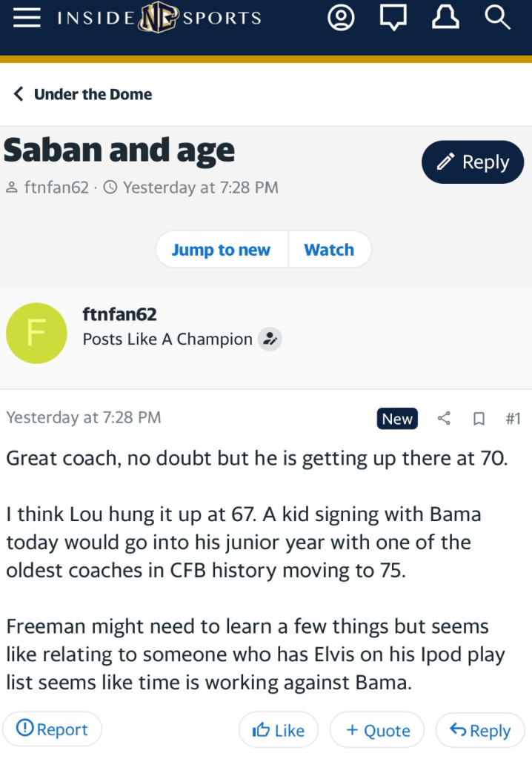Toggle Watch for this thread

click(329, 250)
